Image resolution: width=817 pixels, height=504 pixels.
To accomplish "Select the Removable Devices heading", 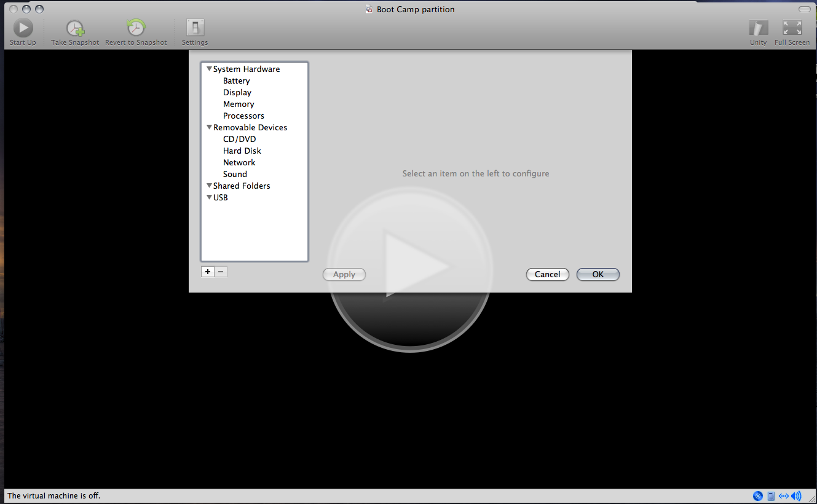I will [x=250, y=127].
